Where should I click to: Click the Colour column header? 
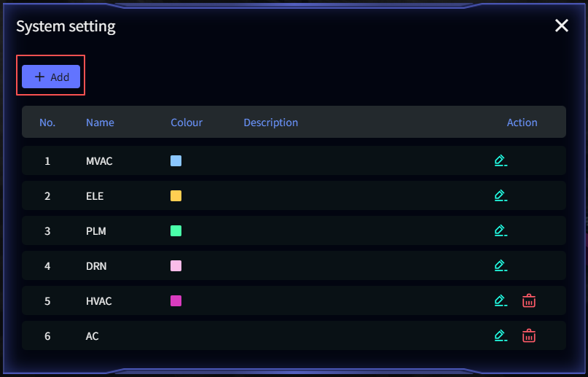pos(187,123)
